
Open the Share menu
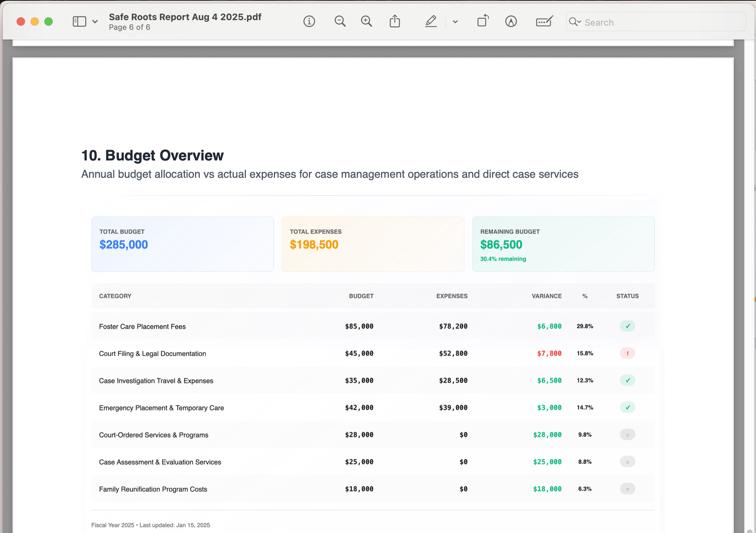(x=395, y=22)
